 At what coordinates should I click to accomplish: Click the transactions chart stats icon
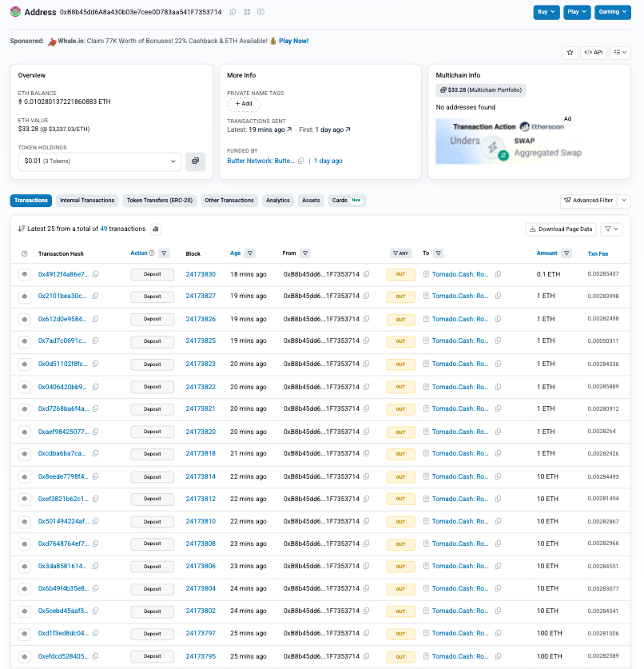(x=156, y=229)
